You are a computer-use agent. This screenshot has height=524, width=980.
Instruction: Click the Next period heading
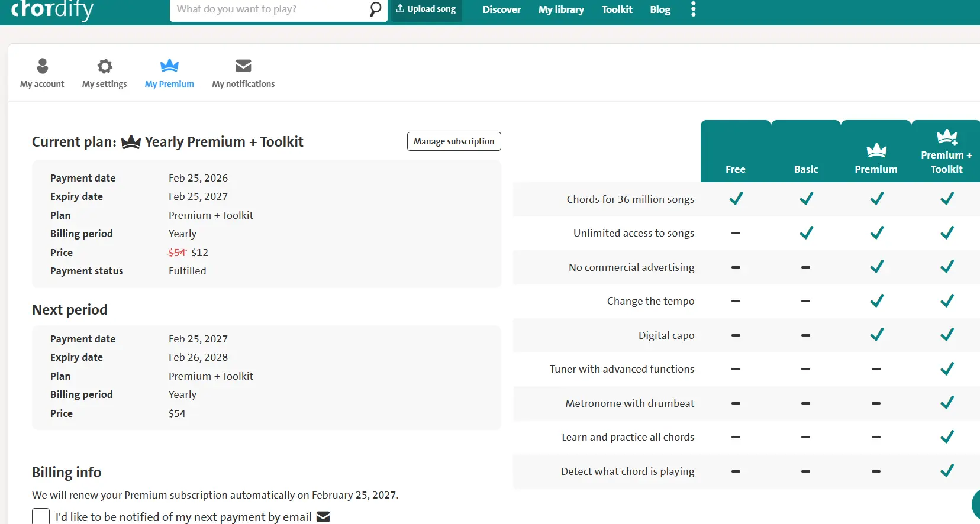click(x=70, y=310)
